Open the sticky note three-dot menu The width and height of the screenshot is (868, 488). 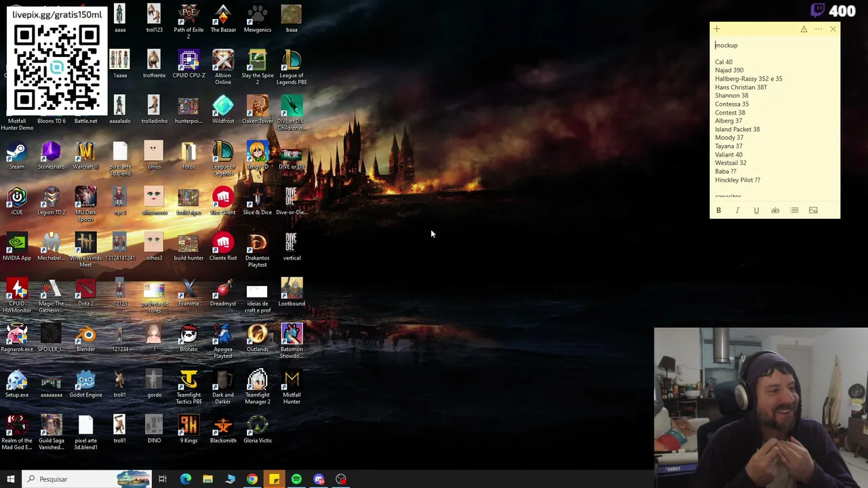[x=818, y=29]
